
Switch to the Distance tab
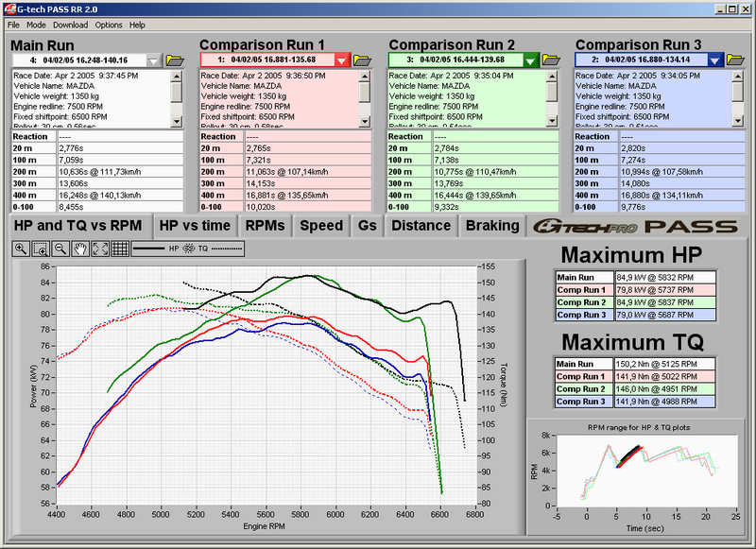point(421,226)
